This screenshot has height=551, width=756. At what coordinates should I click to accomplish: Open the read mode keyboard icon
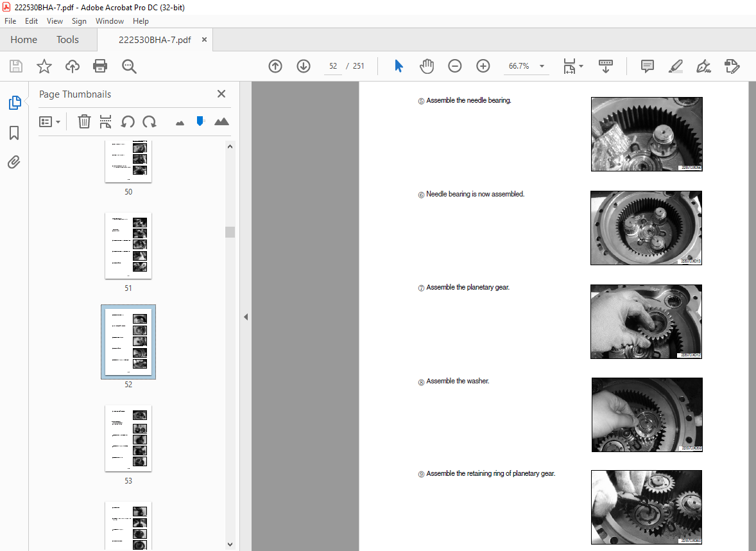pos(606,66)
